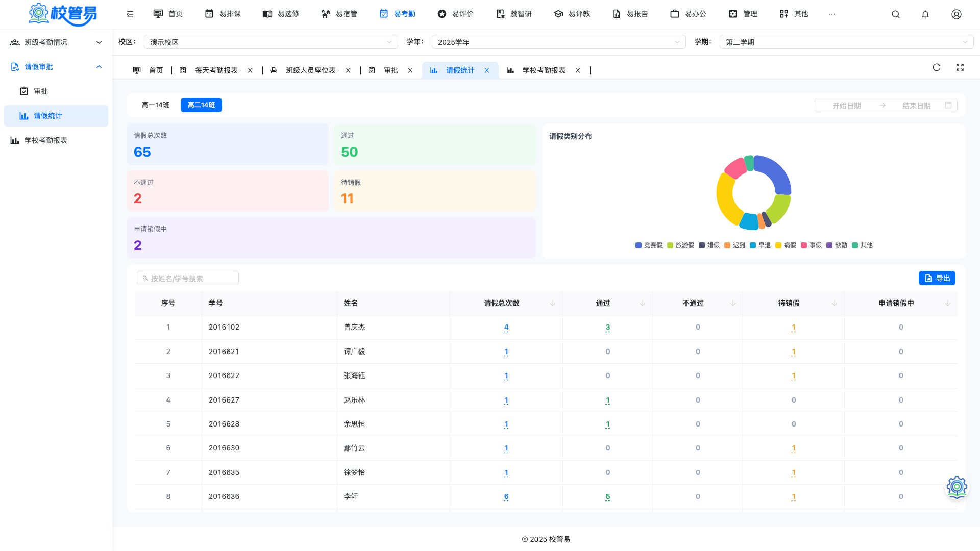This screenshot has height=551, width=980.
Task: Focus the 按姓名/学号搜索 search box
Action: [x=188, y=278]
